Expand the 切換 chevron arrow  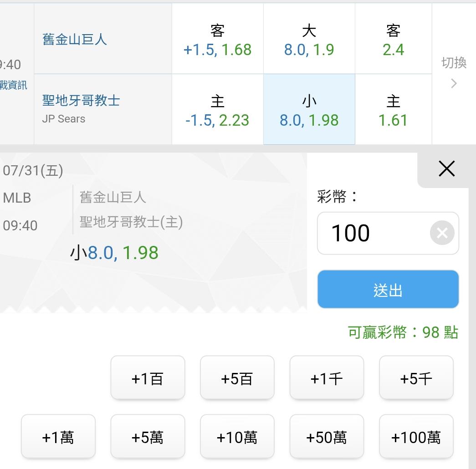[454, 83]
